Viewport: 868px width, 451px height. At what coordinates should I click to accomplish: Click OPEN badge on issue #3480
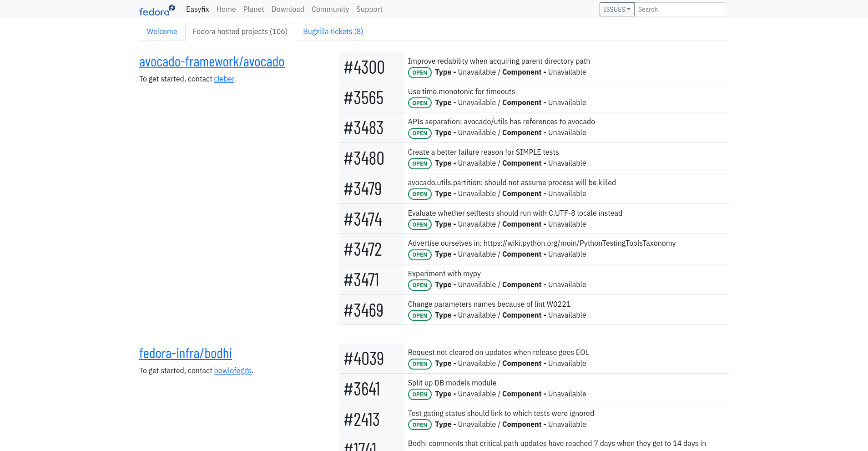(x=419, y=163)
